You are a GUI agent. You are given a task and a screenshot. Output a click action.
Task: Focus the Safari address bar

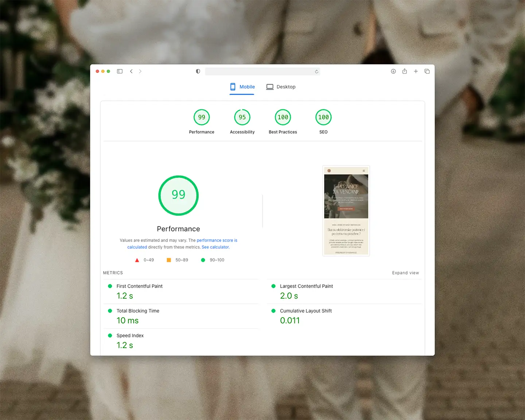259,71
